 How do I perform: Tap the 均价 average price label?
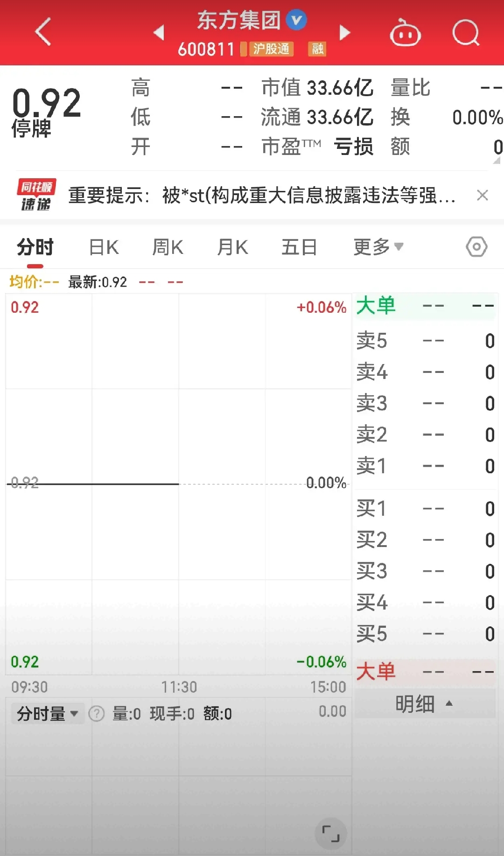(35, 282)
